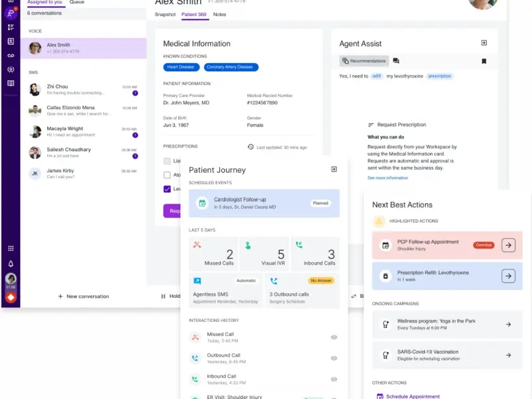Expand the Agent Assist panel

click(484, 43)
